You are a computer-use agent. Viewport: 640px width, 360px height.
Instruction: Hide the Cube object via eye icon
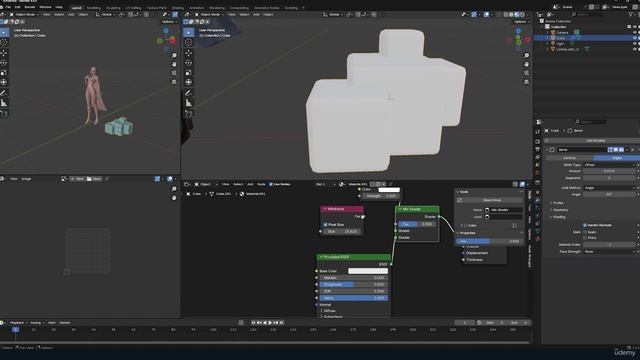635,38
